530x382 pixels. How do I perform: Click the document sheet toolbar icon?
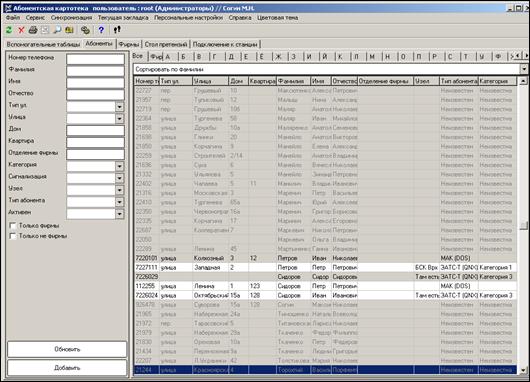coord(45,30)
